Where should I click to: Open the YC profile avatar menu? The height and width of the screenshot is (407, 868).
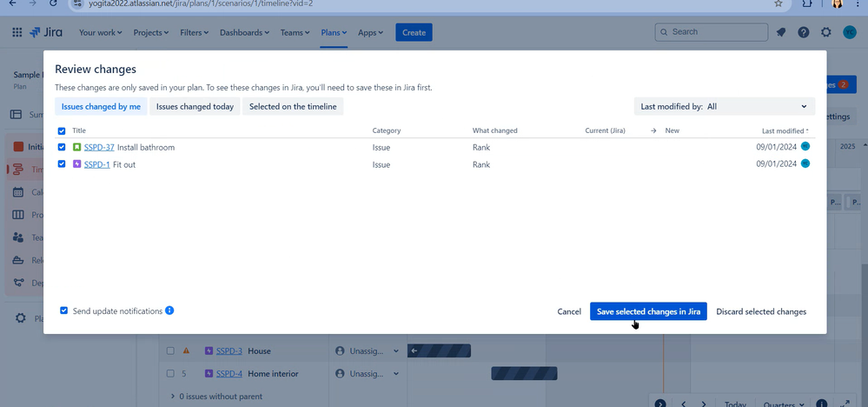(x=849, y=32)
